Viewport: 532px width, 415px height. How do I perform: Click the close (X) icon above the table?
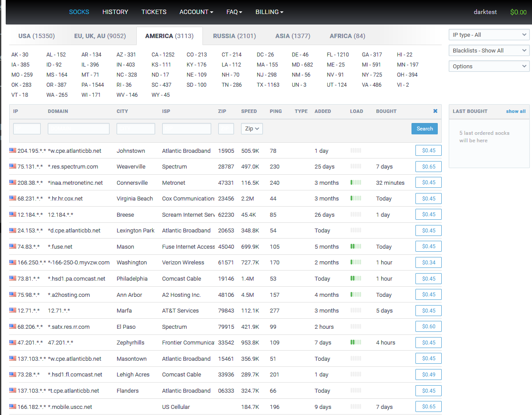435,111
